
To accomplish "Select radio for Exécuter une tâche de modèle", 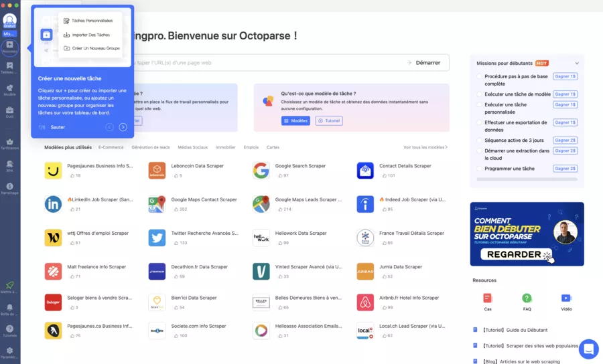I will [479, 94].
